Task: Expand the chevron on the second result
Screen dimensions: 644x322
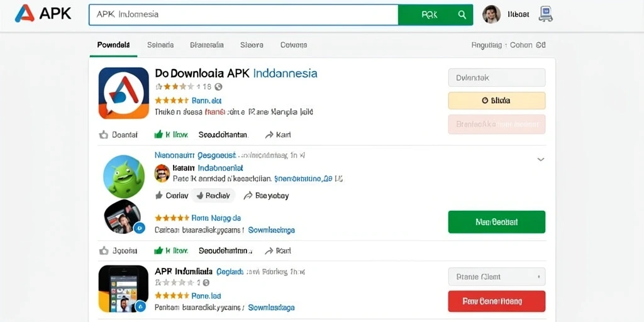Action: [540, 159]
